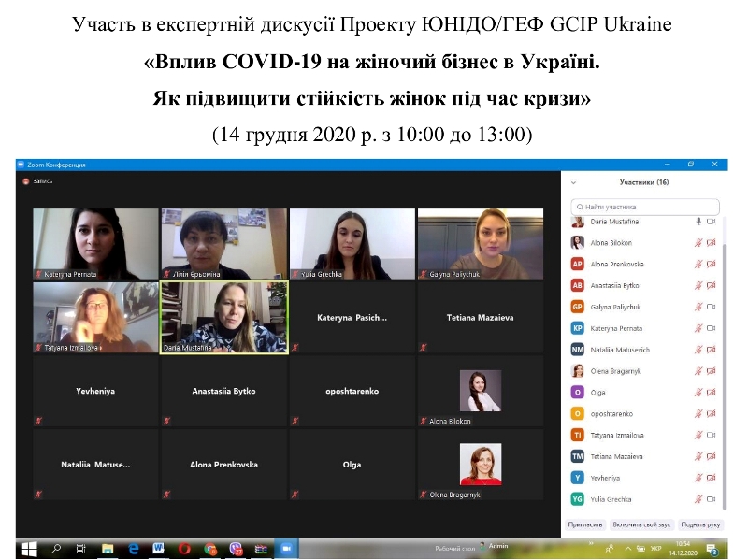The width and height of the screenshot is (748, 560).
Task: Click Yulia Grechka's video camera icon
Action: [711, 499]
